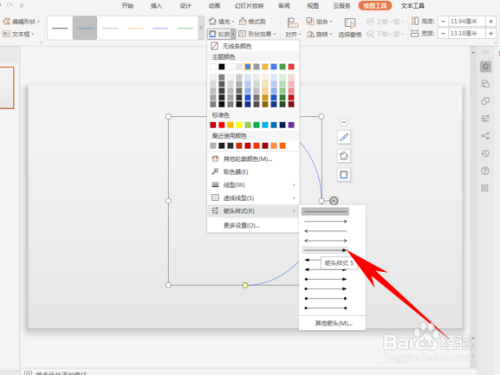Pick yellow in the standard color row
This screenshot has width=500, height=375.
coord(239,125)
